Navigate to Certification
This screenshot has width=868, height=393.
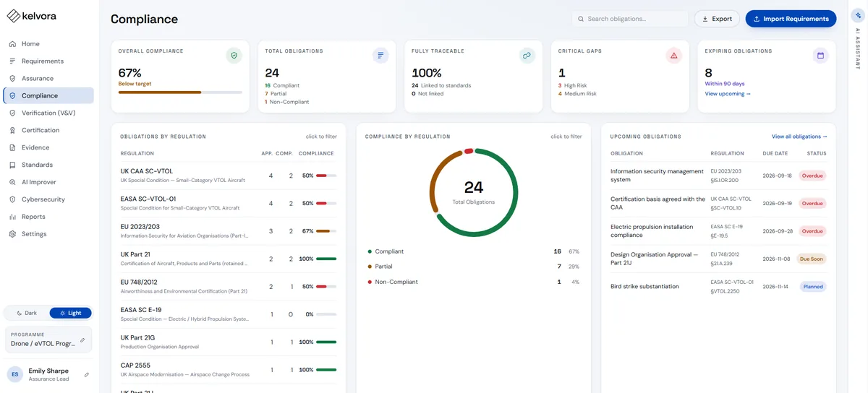click(x=48, y=131)
